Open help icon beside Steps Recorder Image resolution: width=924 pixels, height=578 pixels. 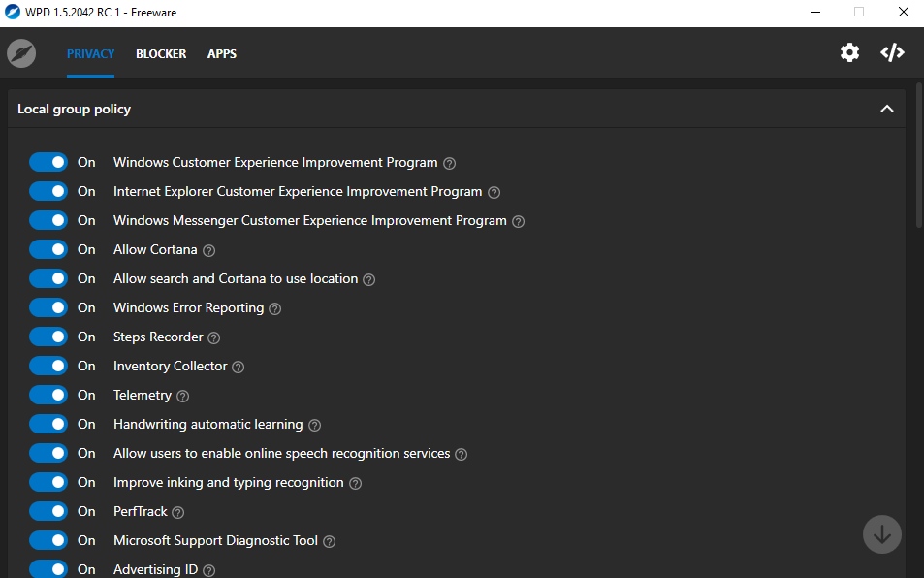(214, 337)
